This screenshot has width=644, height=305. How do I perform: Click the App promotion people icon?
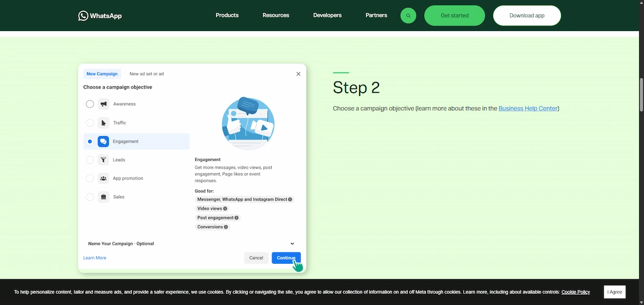(104, 178)
